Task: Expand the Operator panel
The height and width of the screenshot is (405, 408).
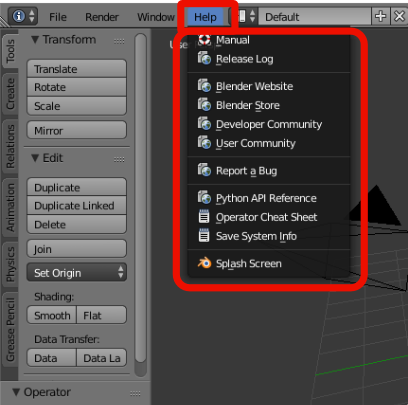Action: click(16, 392)
